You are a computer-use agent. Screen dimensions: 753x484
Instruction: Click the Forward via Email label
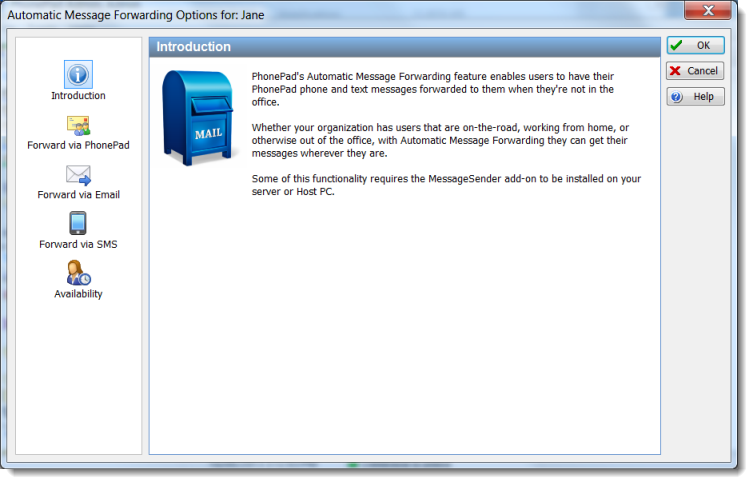79,194
